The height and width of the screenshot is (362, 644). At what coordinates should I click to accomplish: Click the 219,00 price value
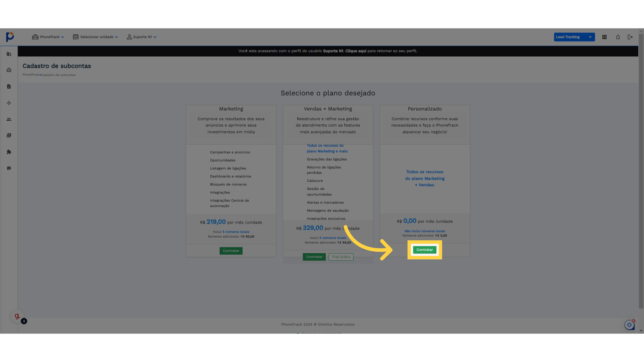click(216, 222)
